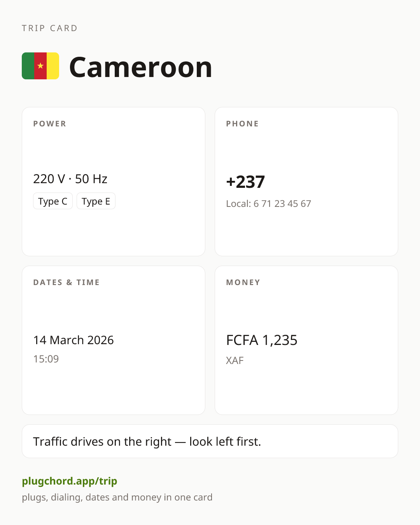The height and width of the screenshot is (525, 420).
Task: Open the plugchord.app/trip link
Action: pyautogui.click(x=70, y=481)
